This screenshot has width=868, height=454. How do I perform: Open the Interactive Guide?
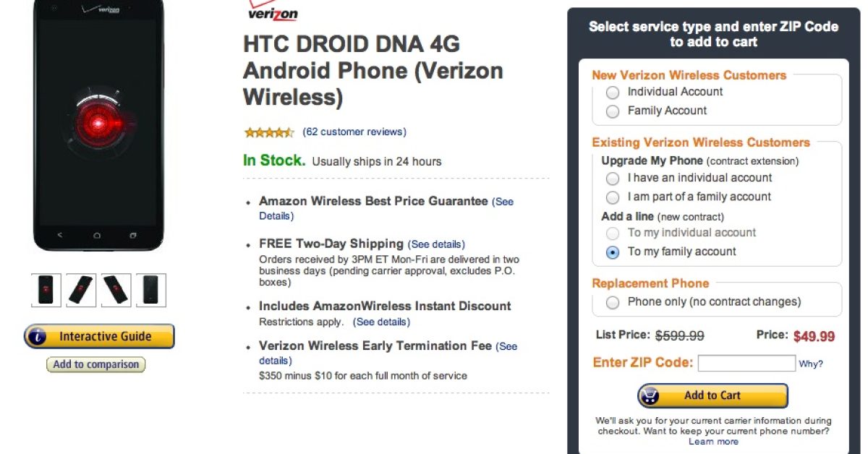click(x=99, y=336)
